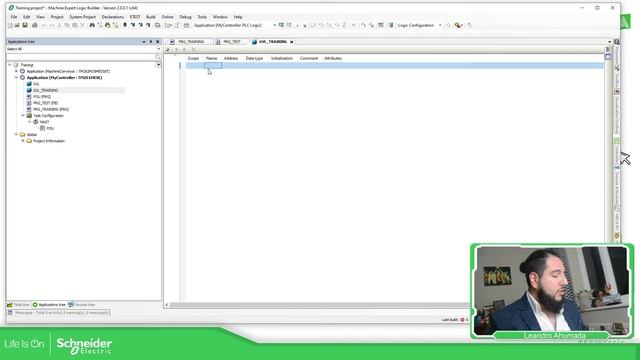640x360 pixels.
Task: Click the Comment column header
Action: [x=309, y=58]
